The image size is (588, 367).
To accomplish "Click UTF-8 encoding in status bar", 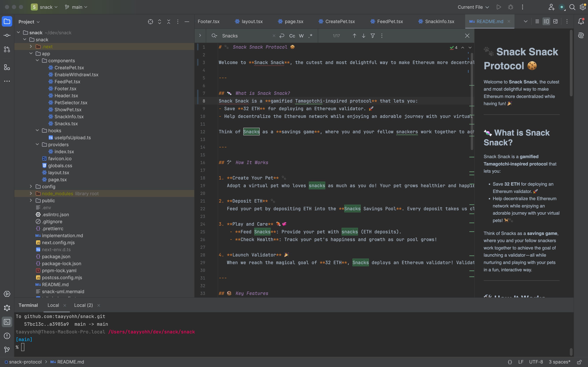I will pos(536,362).
